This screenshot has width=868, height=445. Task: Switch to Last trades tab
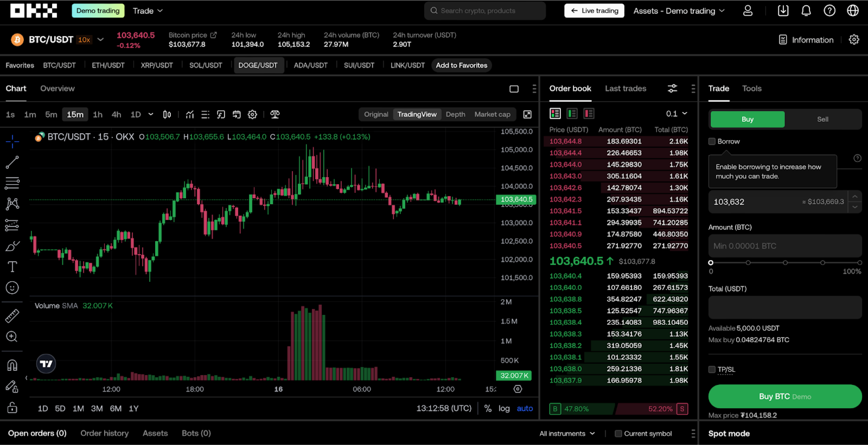tap(625, 88)
